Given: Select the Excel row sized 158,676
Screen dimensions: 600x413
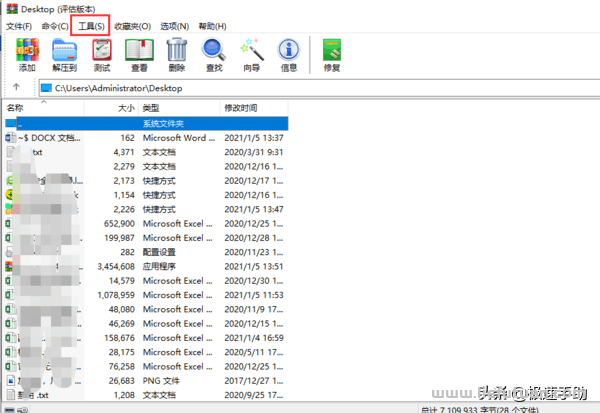Looking at the screenshot, I should pyautogui.click(x=147, y=338).
